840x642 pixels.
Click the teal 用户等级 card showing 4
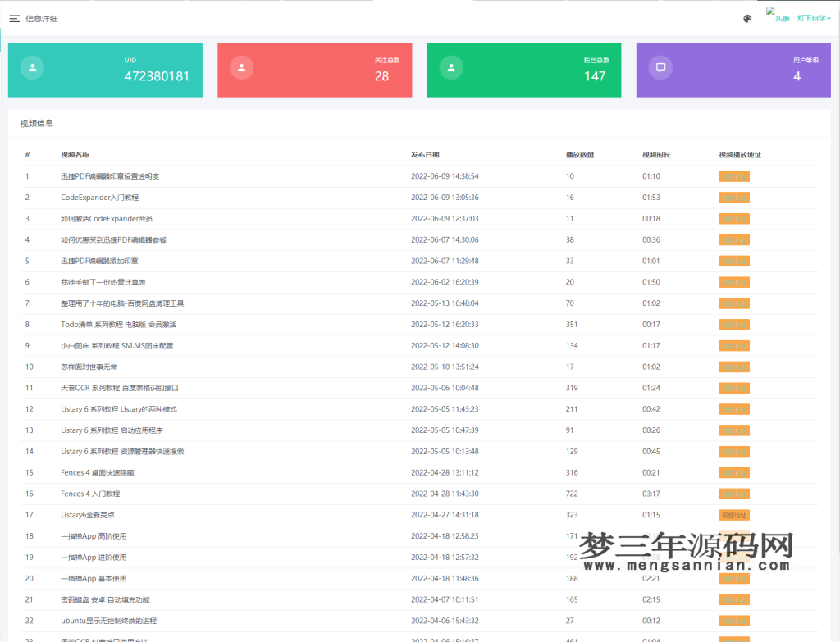[733, 71]
